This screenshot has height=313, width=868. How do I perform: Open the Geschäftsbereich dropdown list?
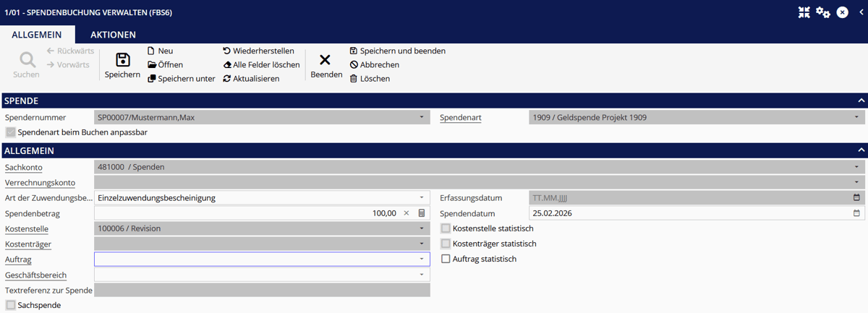click(422, 275)
